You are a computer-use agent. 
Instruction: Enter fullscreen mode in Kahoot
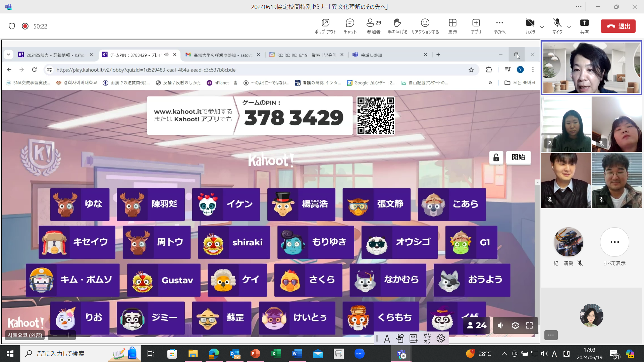pyautogui.click(x=529, y=325)
